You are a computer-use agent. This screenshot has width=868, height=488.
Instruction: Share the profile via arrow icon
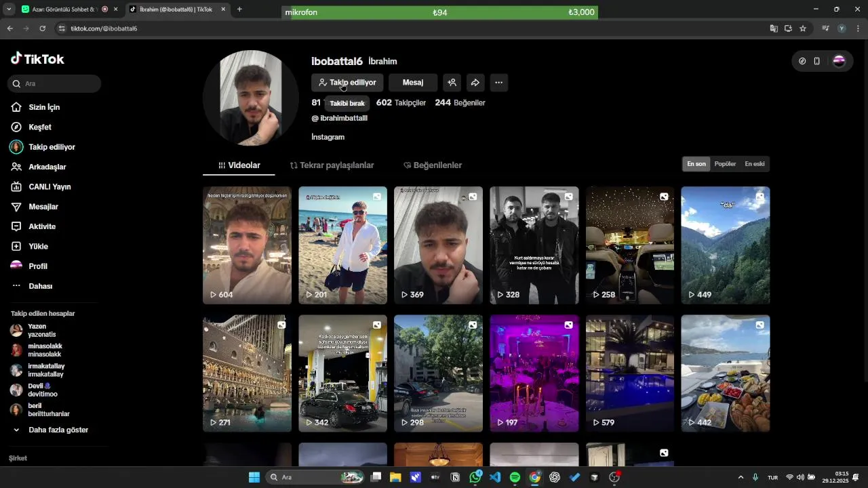(x=475, y=83)
